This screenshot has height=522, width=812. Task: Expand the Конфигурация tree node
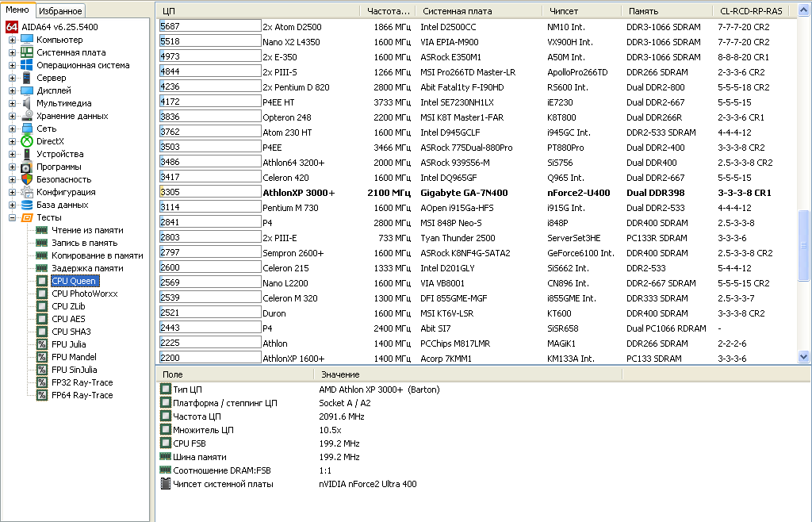12,192
